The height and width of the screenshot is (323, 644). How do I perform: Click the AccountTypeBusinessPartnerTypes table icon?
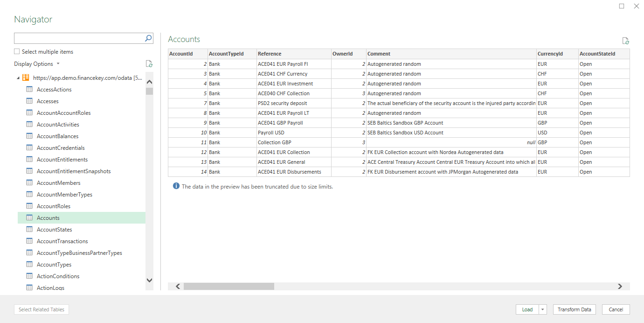29,253
